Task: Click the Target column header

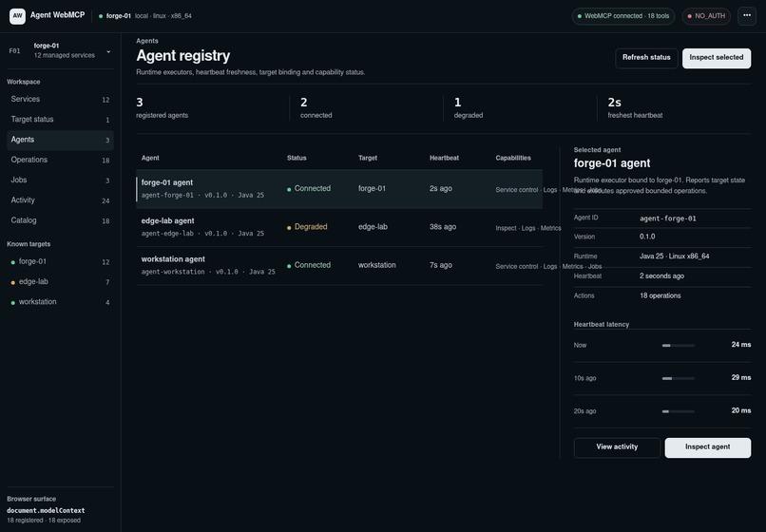Action: coord(368,159)
